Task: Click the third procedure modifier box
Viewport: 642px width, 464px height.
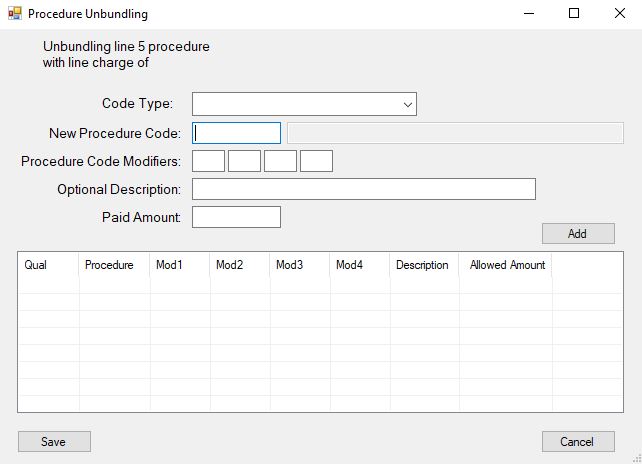Action: [x=280, y=161]
